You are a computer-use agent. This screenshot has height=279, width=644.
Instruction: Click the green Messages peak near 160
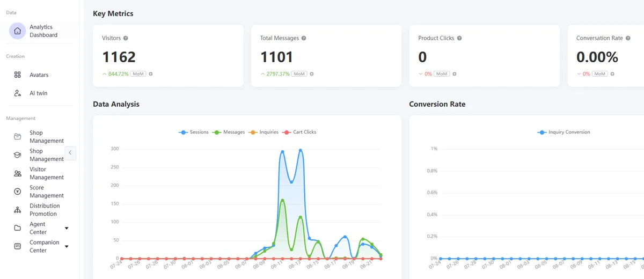282,200
